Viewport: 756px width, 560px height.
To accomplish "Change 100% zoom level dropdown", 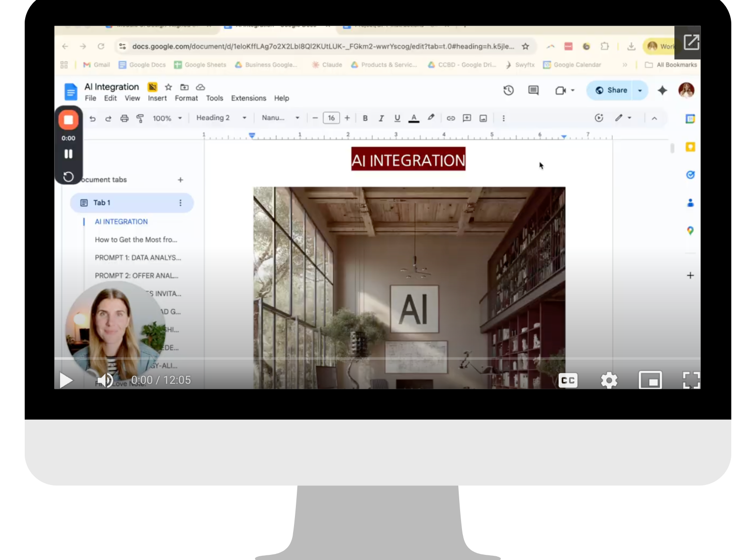I will [167, 119].
